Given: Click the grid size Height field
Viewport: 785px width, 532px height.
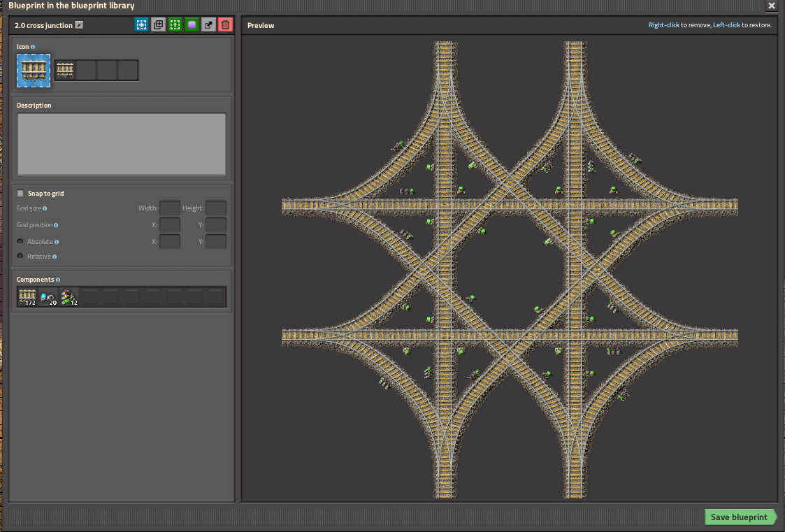Looking at the screenshot, I should 216,208.
